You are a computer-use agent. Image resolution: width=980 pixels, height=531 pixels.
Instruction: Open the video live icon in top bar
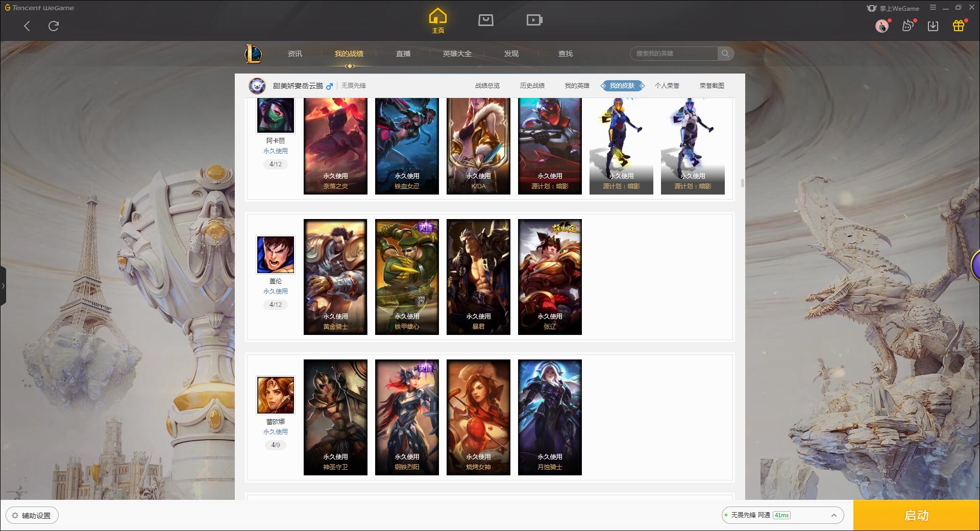534,20
